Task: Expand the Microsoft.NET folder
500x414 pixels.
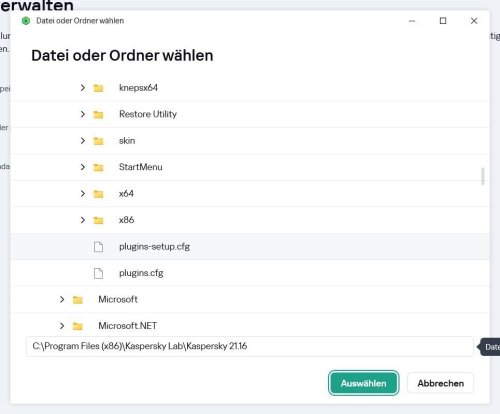Action: [62, 326]
